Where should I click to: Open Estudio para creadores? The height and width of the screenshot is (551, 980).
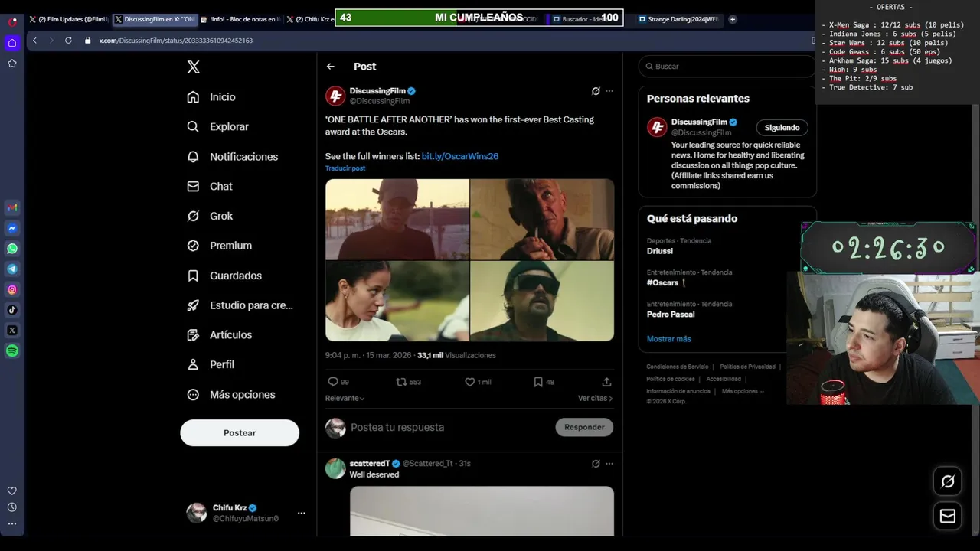[x=240, y=305]
